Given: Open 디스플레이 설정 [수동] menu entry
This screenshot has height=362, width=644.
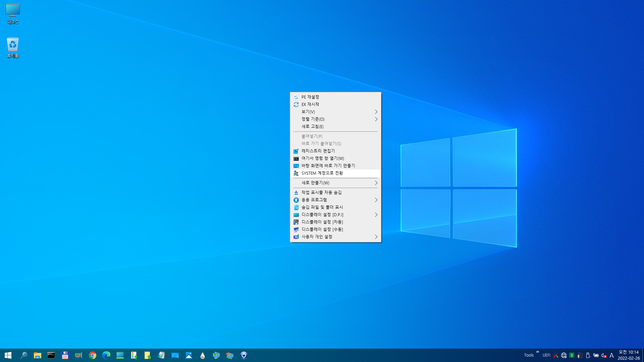Looking at the screenshot, I should pyautogui.click(x=335, y=229).
